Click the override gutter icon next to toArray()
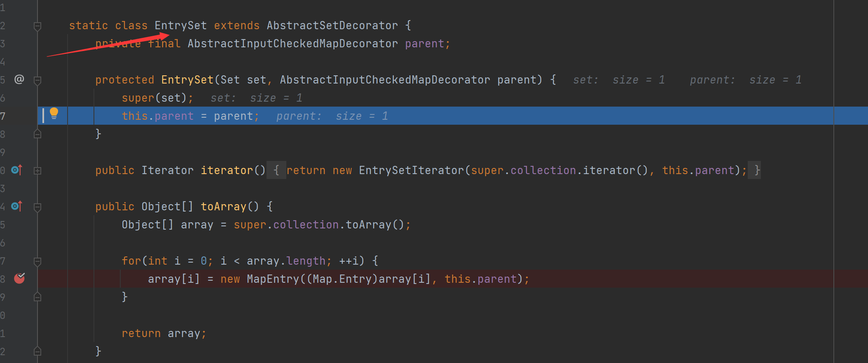Image resolution: width=868 pixels, height=363 pixels. point(16,206)
